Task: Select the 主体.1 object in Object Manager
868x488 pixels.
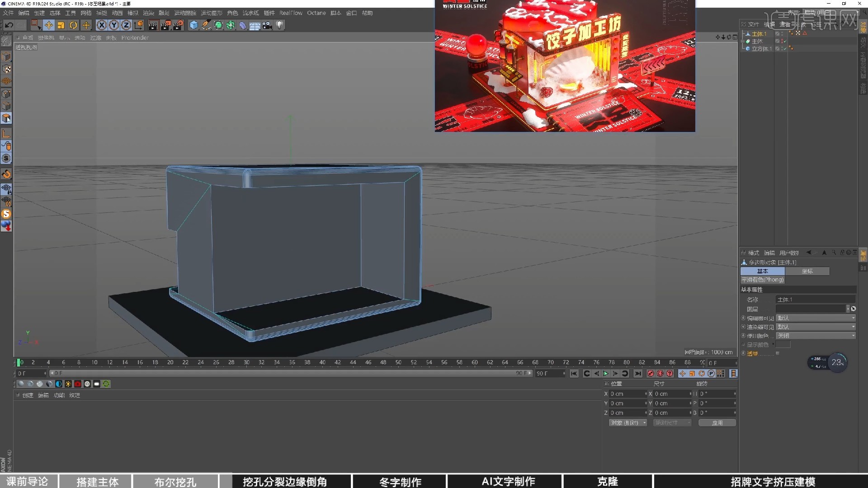Action: [x=759, y=34]
